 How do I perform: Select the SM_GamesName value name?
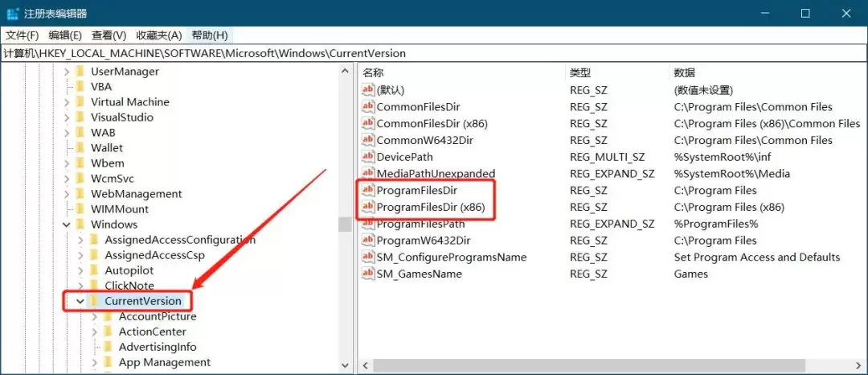pos(419,274)
